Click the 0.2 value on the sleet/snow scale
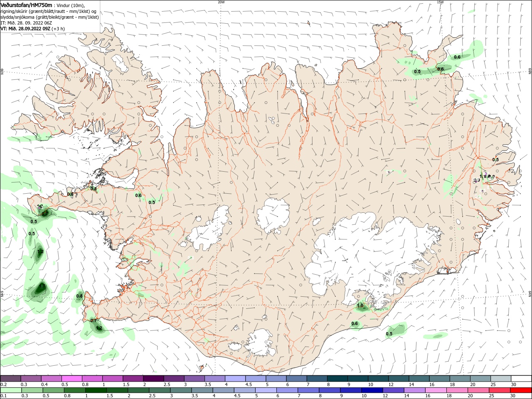 click(x=3, y=384)
